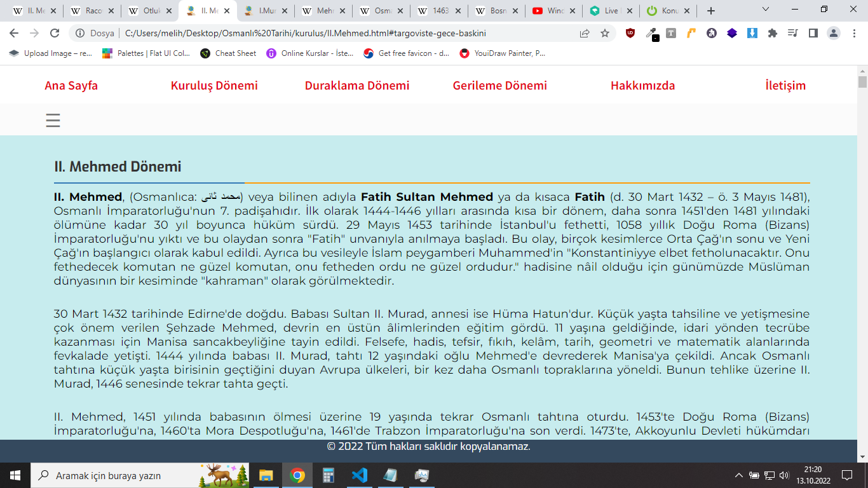Click the share page icon in address bar
This screenshot has width=868, height=488.
(585, 33)
